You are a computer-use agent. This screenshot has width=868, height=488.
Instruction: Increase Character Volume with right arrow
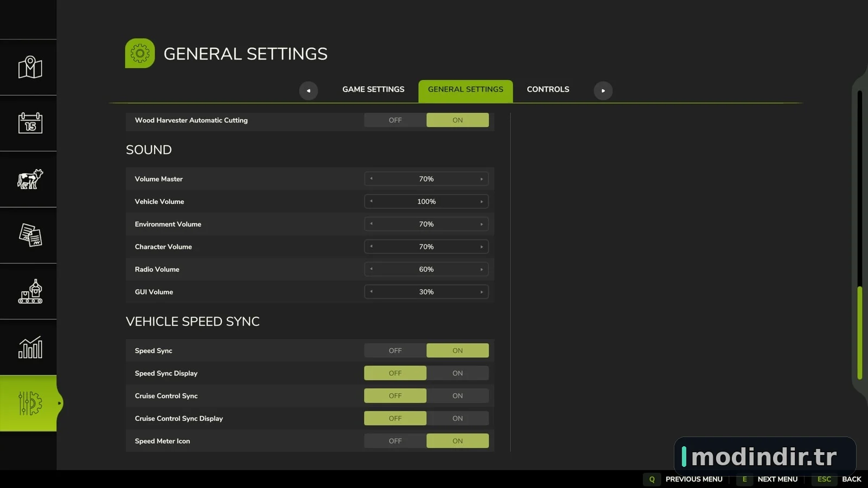[481, 247]
